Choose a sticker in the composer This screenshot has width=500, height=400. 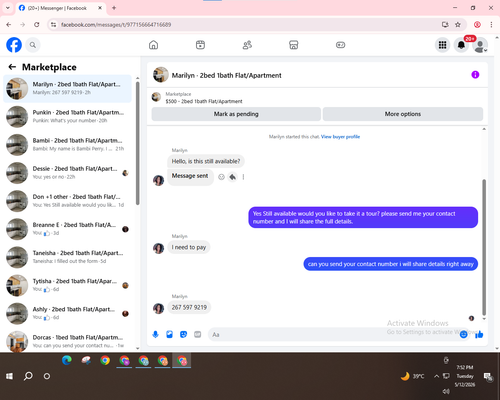point(183,334)
